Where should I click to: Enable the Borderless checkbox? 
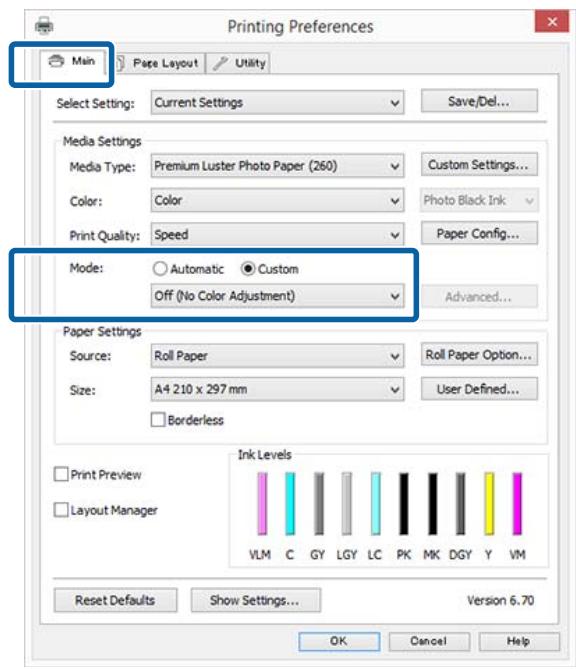158,420
